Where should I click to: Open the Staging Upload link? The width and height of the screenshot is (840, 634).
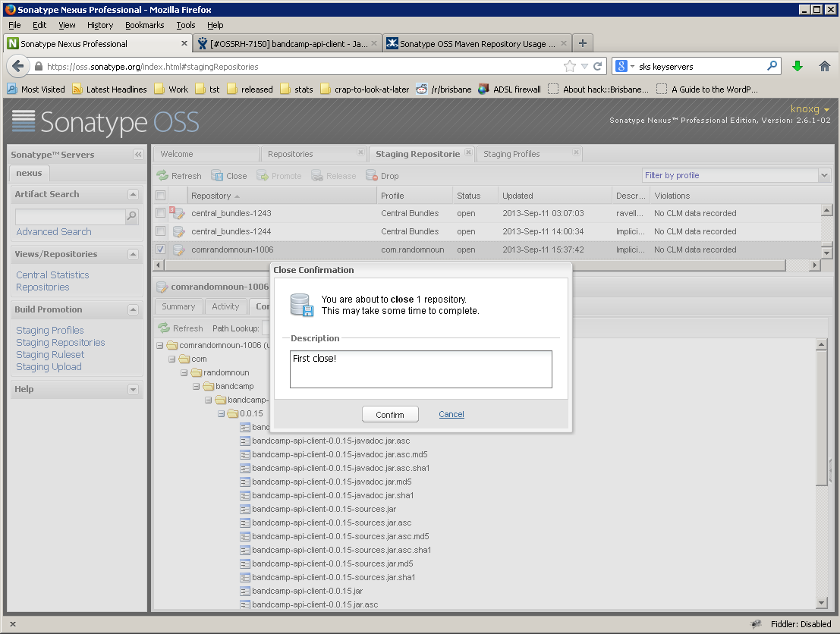(49, 367)
